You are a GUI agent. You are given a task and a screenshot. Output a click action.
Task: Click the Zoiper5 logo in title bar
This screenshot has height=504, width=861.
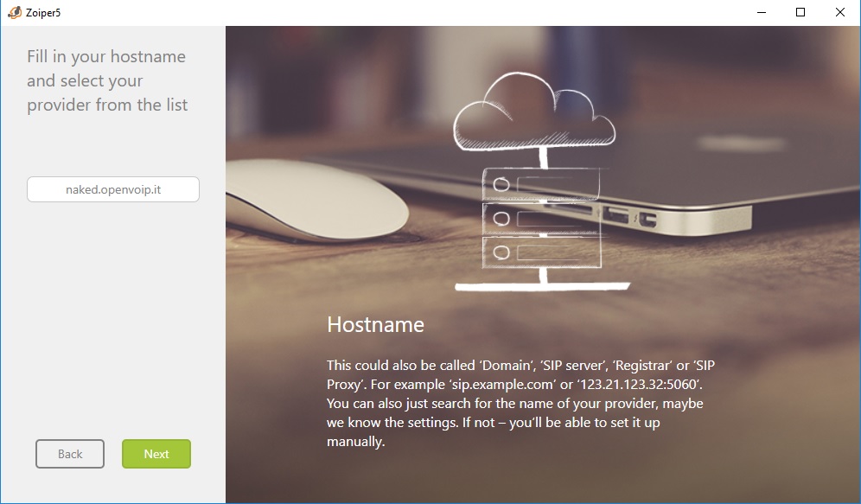click(x=15, y=12)
